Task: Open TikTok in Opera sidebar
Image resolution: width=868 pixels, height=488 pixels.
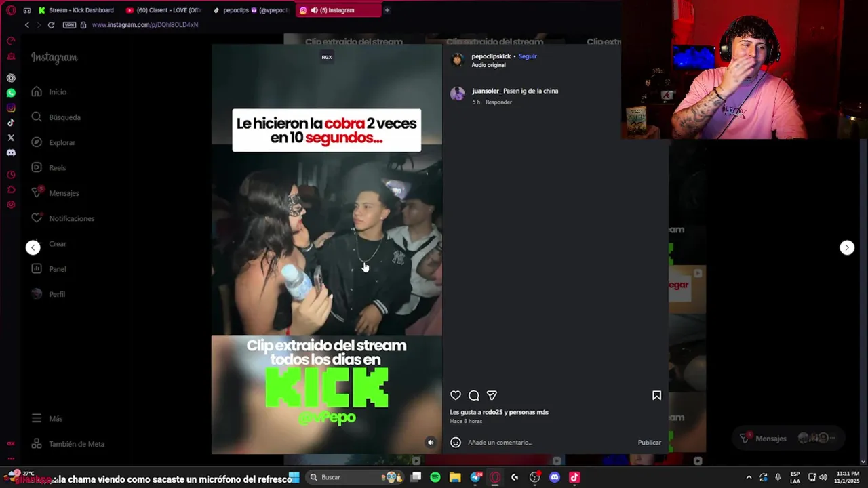Action: [x=11, y=123]
